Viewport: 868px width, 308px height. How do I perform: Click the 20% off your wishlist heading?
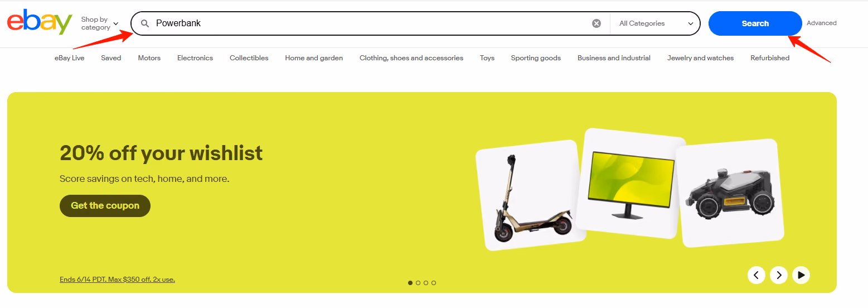pos(161,153)
